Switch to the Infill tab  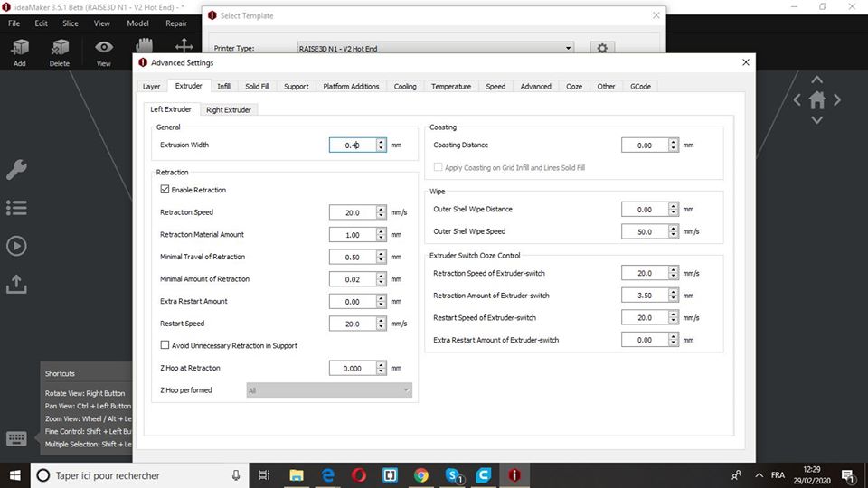click(223, 87)
